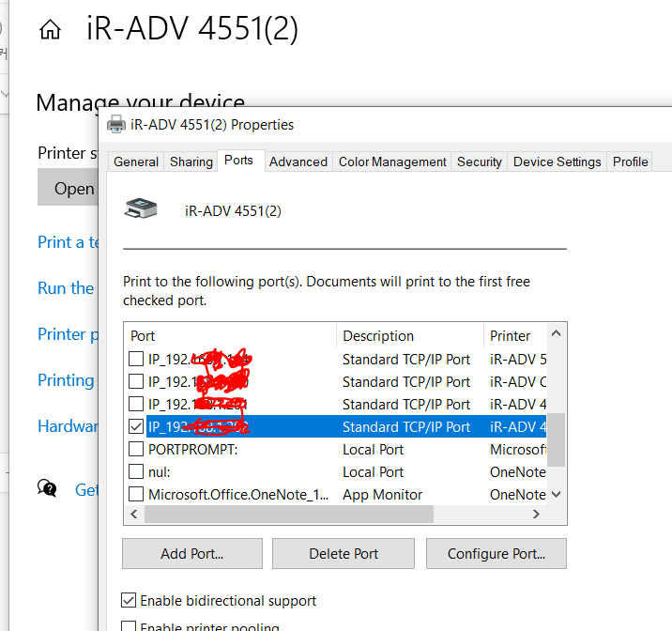The height and width of the screenshot is (631, 672).
Task: Check the nul: port checkbox
Action: tap(136, 471)
